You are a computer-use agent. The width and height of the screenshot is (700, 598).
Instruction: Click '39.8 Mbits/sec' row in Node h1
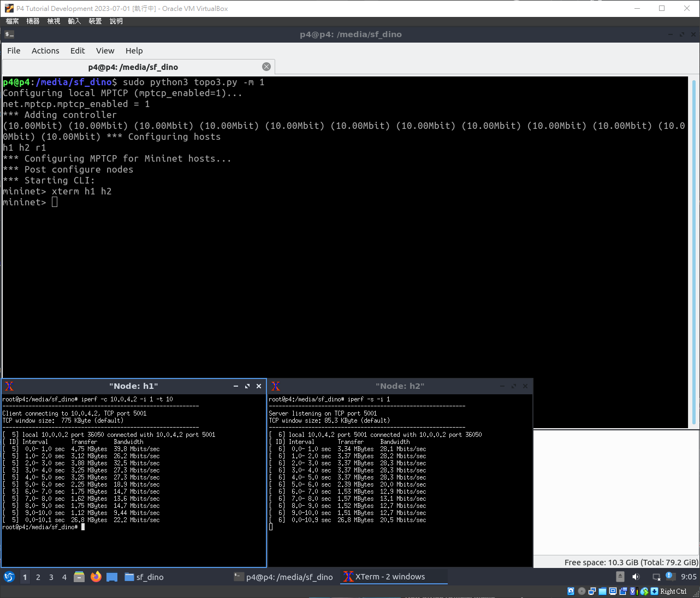click(x=81, y=449)
